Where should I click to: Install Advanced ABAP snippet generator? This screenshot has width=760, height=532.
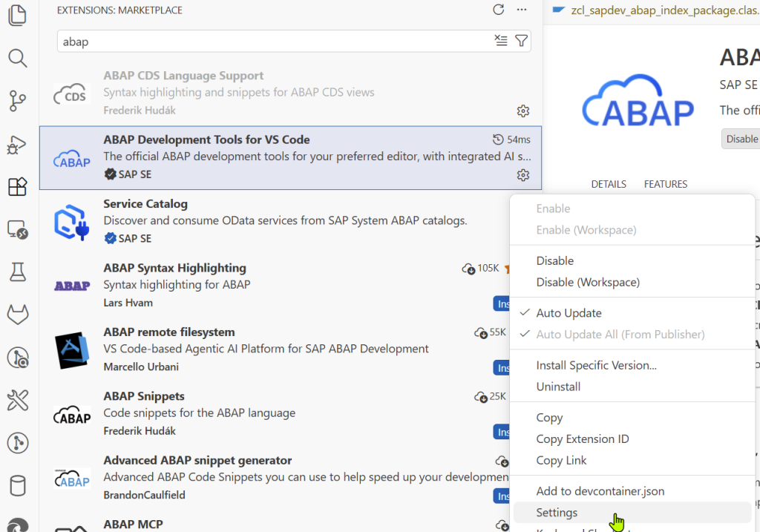(x=502, y=496)
